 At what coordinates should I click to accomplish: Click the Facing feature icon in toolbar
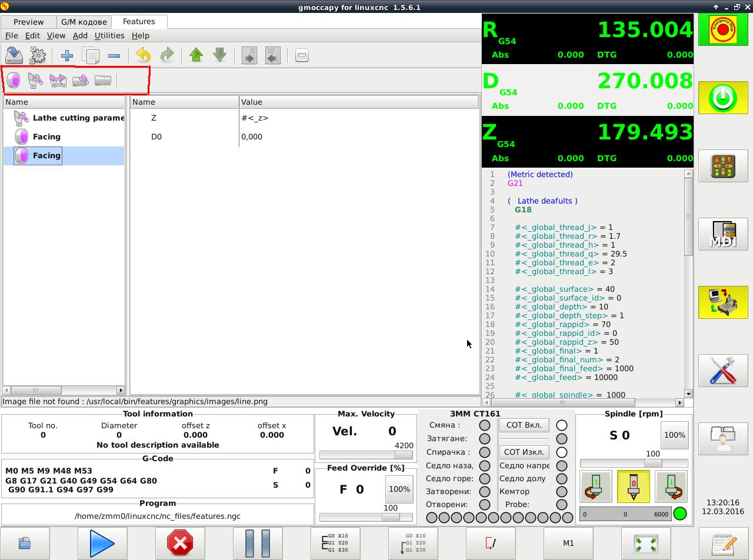(14, 80)
